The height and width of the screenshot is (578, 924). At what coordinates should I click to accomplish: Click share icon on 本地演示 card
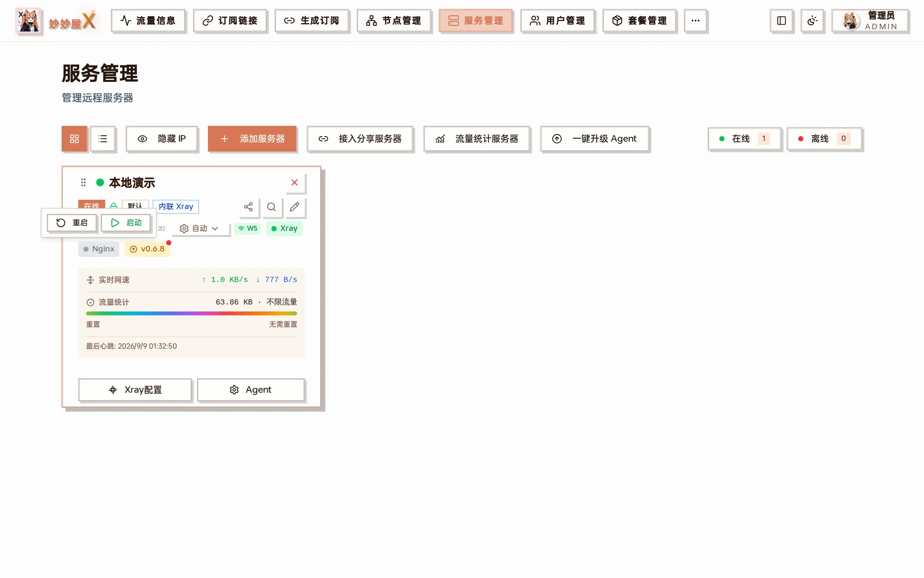(x=248, y=207)
